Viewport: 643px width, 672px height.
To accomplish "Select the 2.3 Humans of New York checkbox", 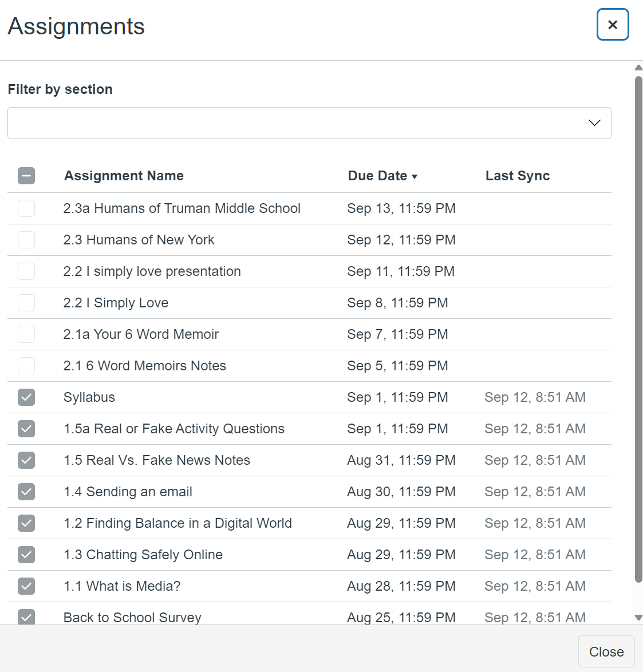I will point(26,240).
